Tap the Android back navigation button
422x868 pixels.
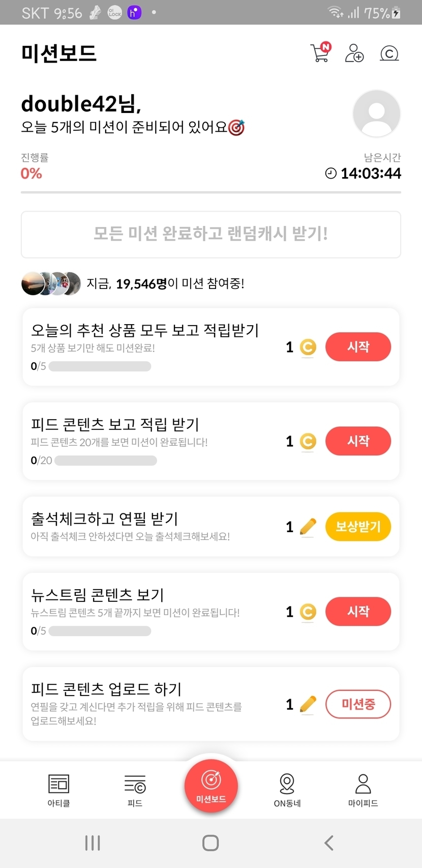pos(329,843)
